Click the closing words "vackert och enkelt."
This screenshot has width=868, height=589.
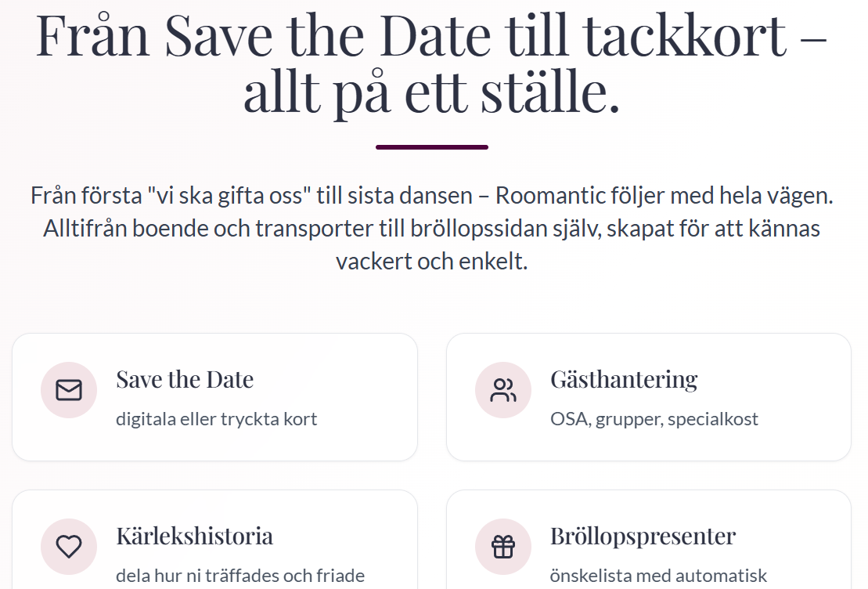coord(432,262)
